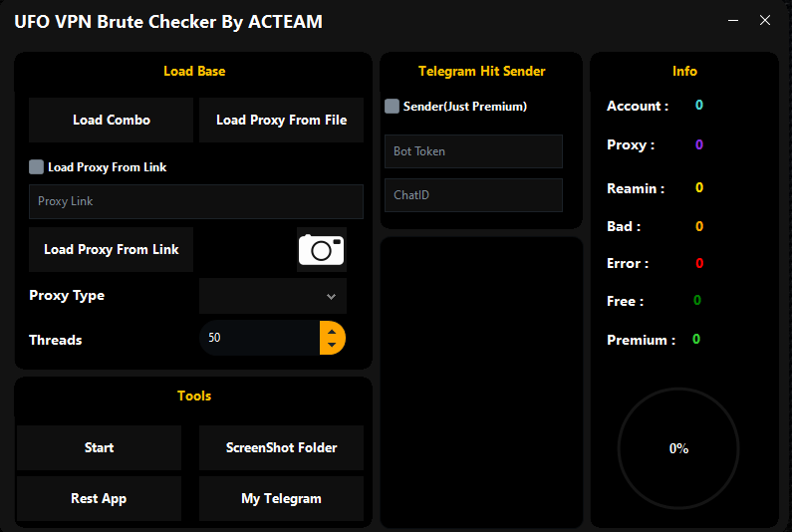Click the orange Bad count value
The height and width of the screenshot is (532, 792).
[699, 226]
